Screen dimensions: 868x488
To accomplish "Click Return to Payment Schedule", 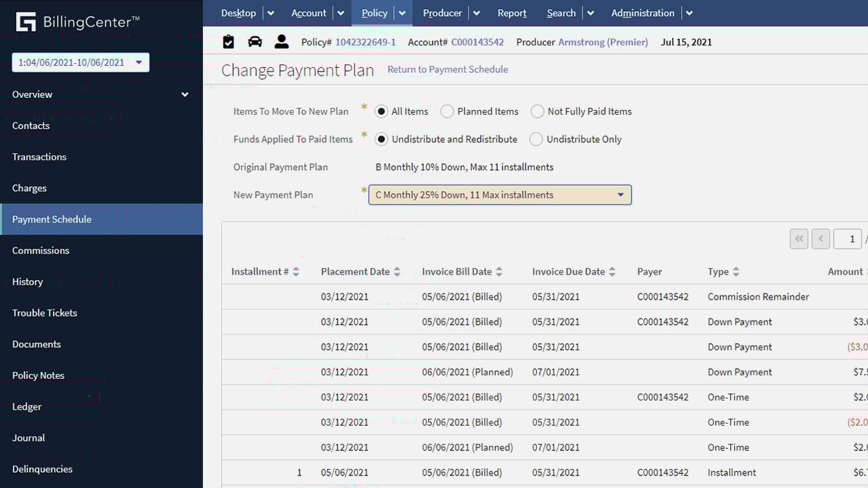I will coord(447,69).
